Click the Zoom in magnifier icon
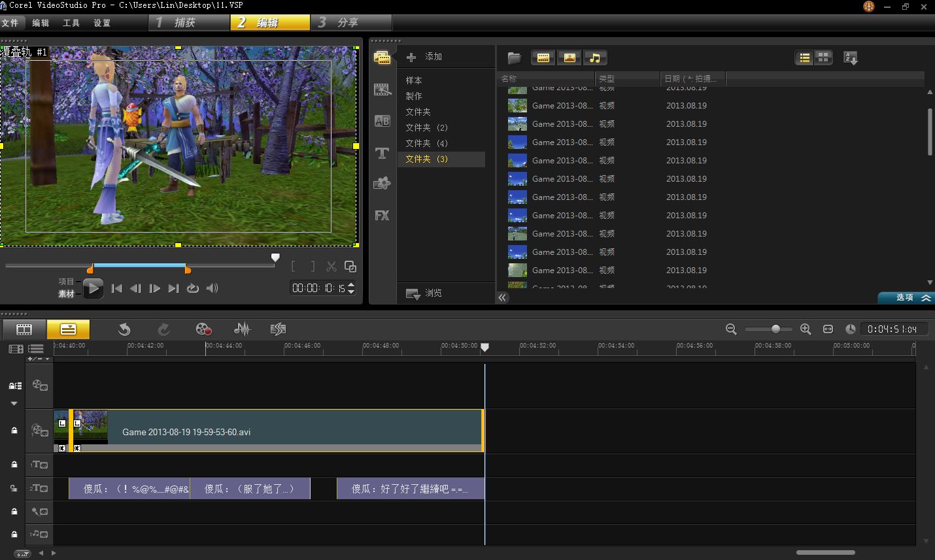This screenshot has height=560, width=935. click(x=806, y=329)
